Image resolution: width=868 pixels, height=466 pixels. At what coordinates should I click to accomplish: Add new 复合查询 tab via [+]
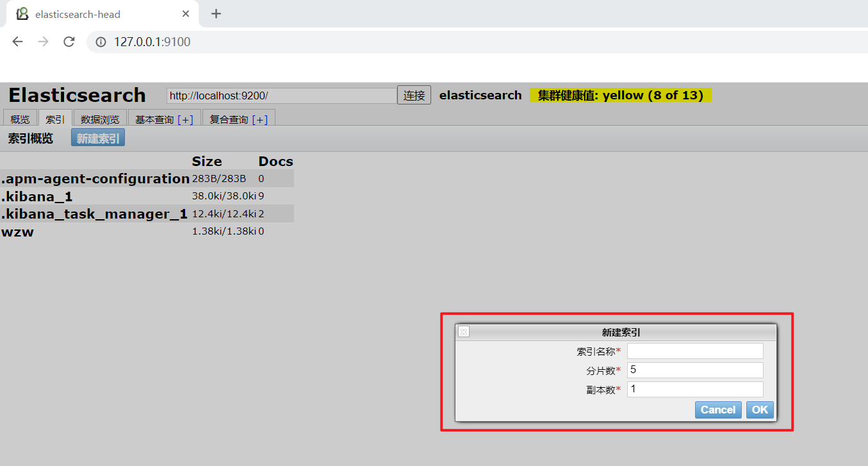[x=260, y=119]
